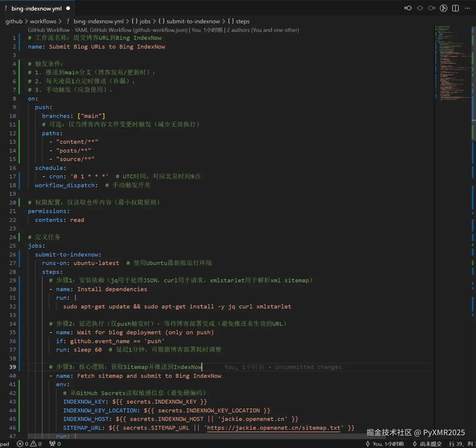Split the editor to the right
Viewport: 476px width, 448px height.
[455, 8]
